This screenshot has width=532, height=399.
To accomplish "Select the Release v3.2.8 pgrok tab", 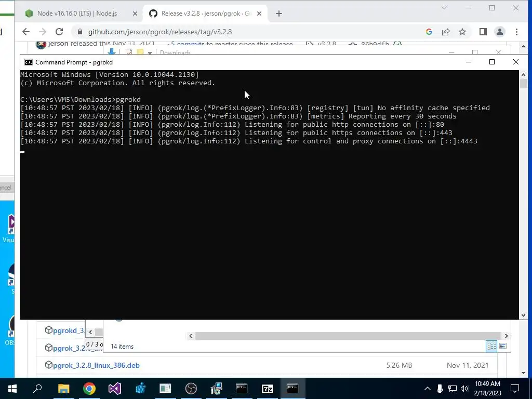I will 206,14.
